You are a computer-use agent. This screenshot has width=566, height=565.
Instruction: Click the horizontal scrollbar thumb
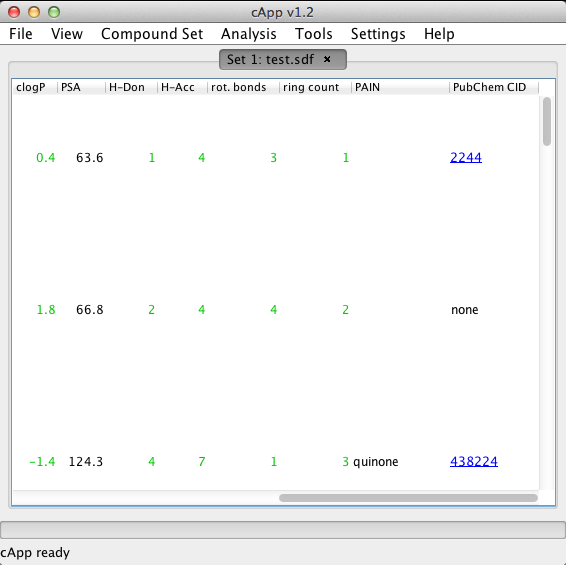click(x=408, y=498)
